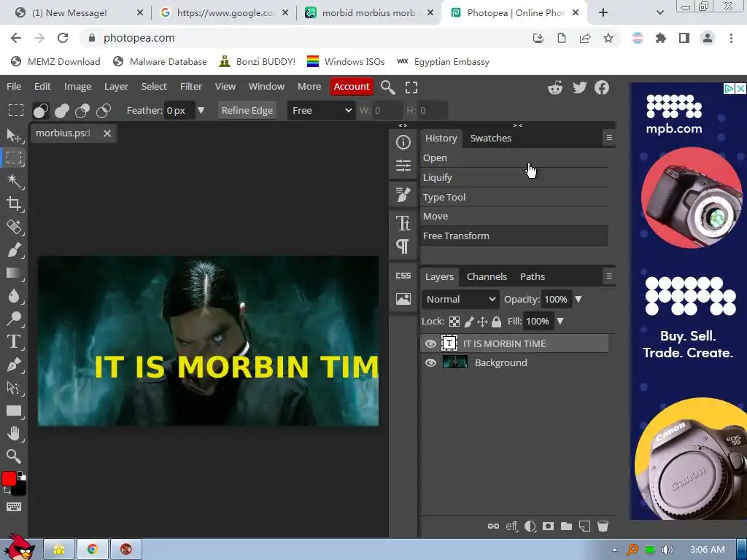Select the Rectangle Select tool in the left toolbar
The width and height of the screenshot is (747, 560).
(14, 157)
